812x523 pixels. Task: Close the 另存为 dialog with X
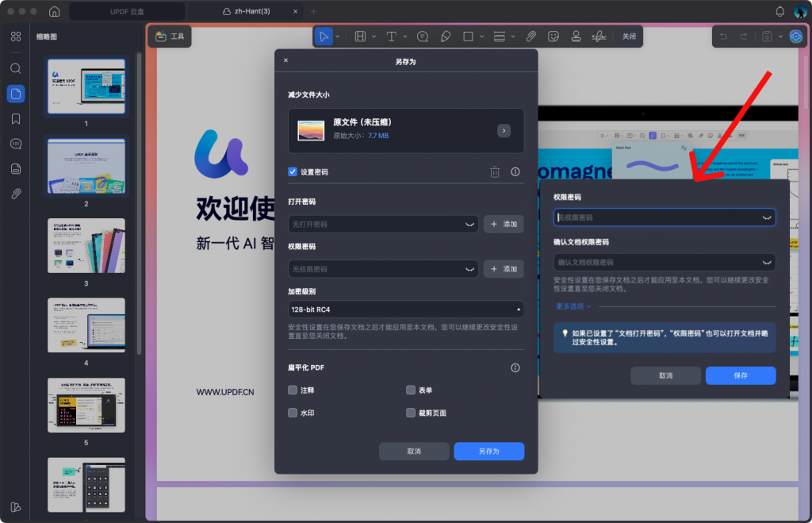coord(285,60)
